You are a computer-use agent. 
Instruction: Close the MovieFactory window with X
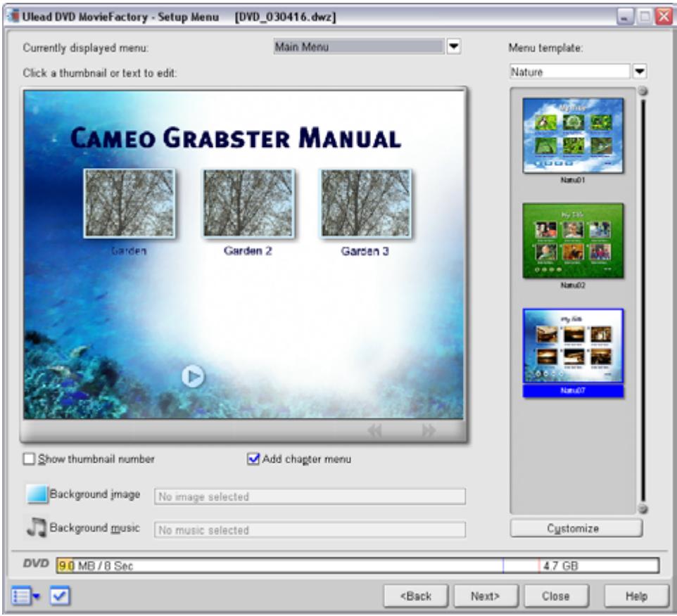click(663, 17)
